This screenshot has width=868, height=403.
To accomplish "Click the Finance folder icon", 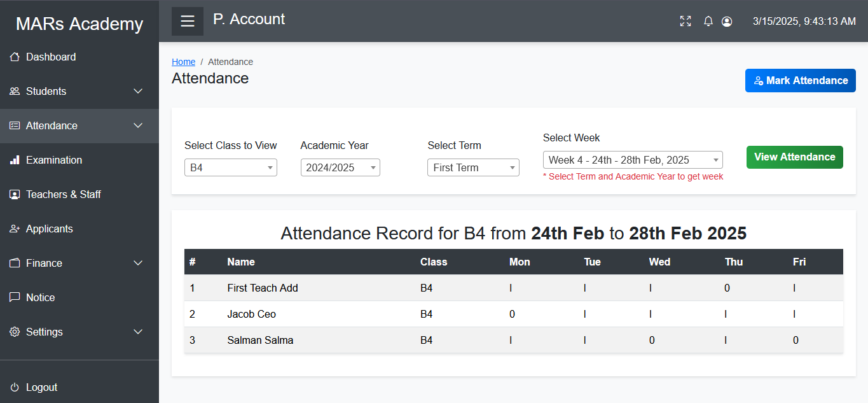I will pyautogui.click(x=15, y=263).
